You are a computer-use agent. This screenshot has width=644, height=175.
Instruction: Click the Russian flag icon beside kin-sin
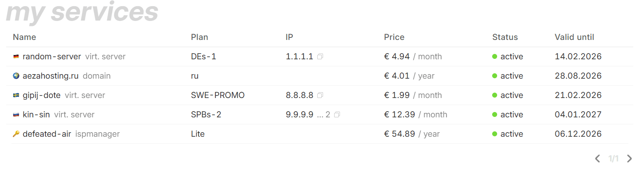(x=16, y=115)
